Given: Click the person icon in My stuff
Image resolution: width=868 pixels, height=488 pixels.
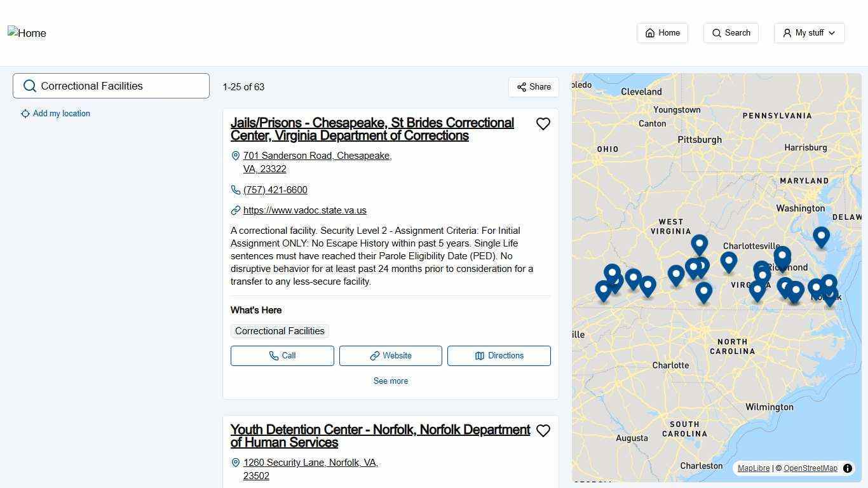Looking at the screenshot, I should (787, 32).
